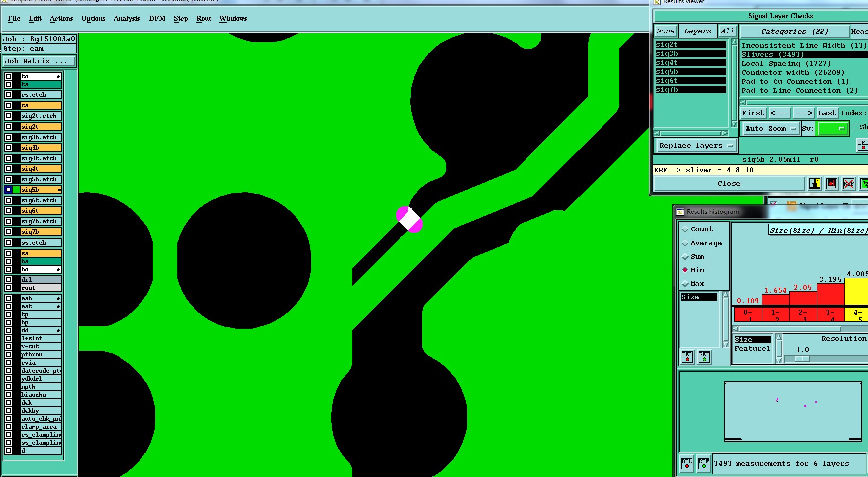This screenshot has width=868, height=477.
Task: Click the pencil mark on 'to' layer
Action: [58, 77]
